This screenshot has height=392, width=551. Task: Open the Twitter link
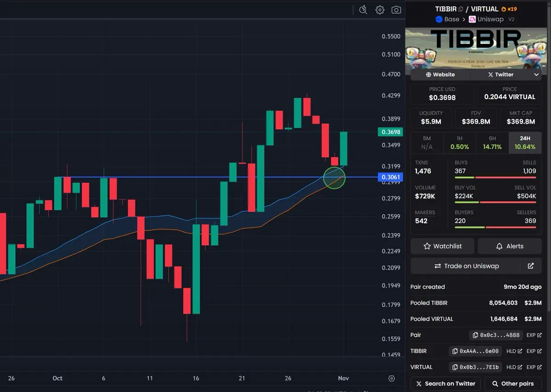coord(501,74)
